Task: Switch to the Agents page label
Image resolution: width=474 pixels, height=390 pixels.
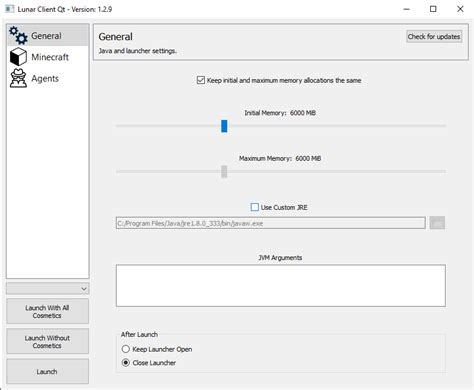Action: tap(45, 78)
